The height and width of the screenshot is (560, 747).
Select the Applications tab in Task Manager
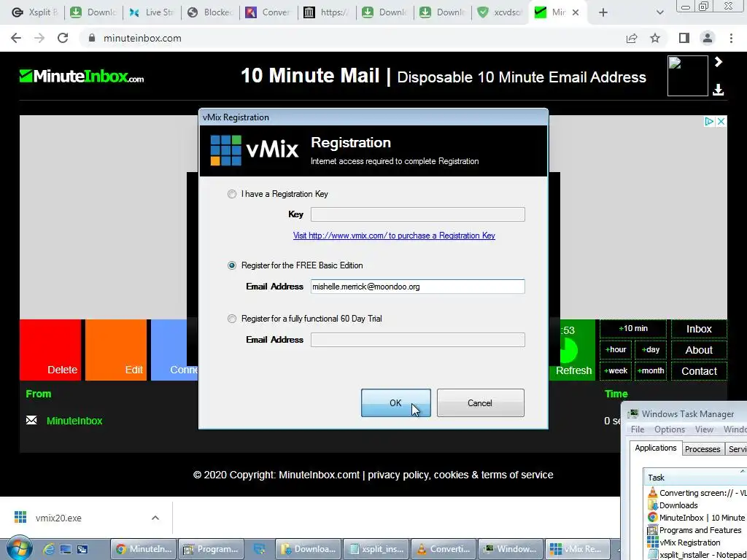pos(656,448)
